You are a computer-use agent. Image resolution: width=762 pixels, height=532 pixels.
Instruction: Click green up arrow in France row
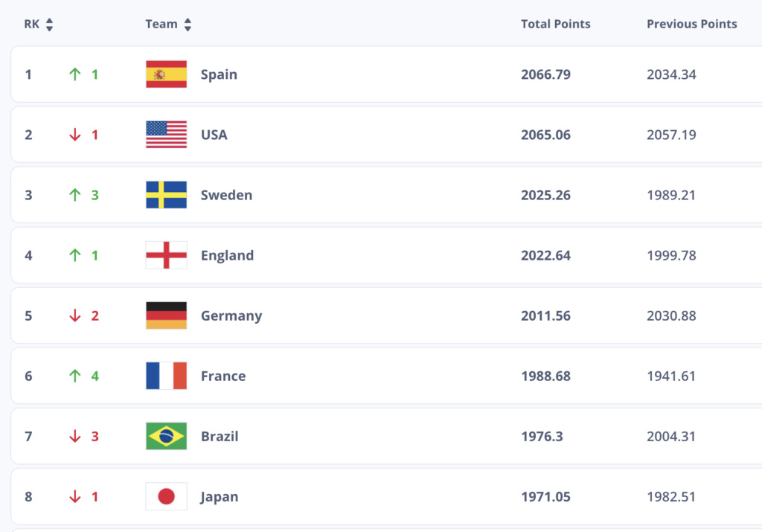click(75, 376)
